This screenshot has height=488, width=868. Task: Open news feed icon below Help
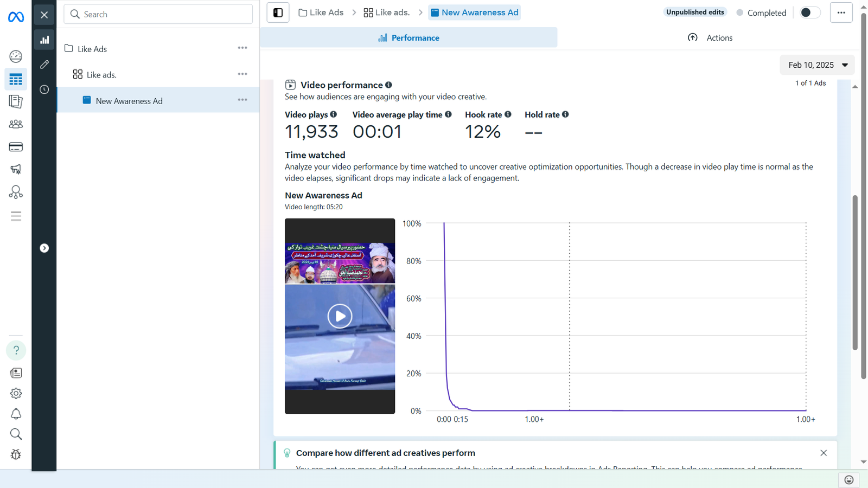(16, 373)
